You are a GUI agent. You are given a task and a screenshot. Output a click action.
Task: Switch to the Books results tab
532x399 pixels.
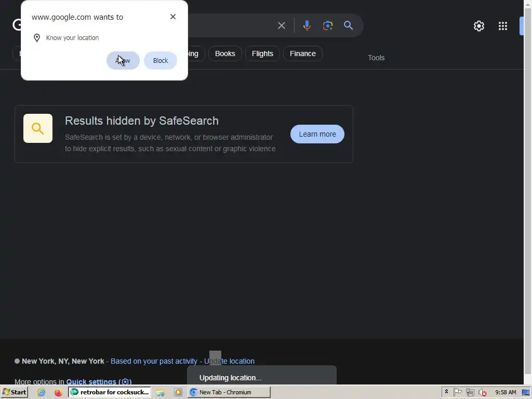pyautogui.click(x=225, y=54)
